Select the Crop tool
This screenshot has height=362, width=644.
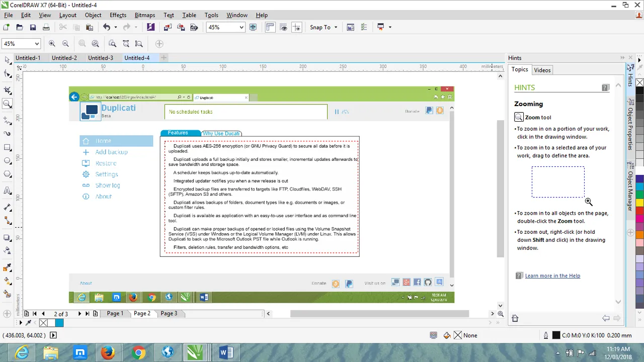(x=7, y=90)
